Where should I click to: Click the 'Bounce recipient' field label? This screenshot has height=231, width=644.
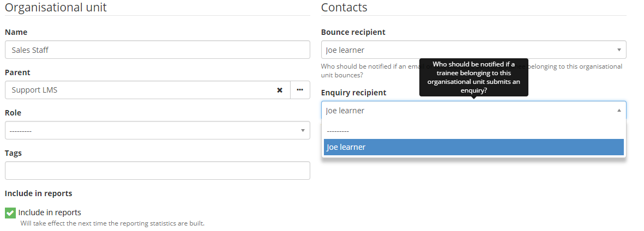pyautogui.click(x=353, y=32)
